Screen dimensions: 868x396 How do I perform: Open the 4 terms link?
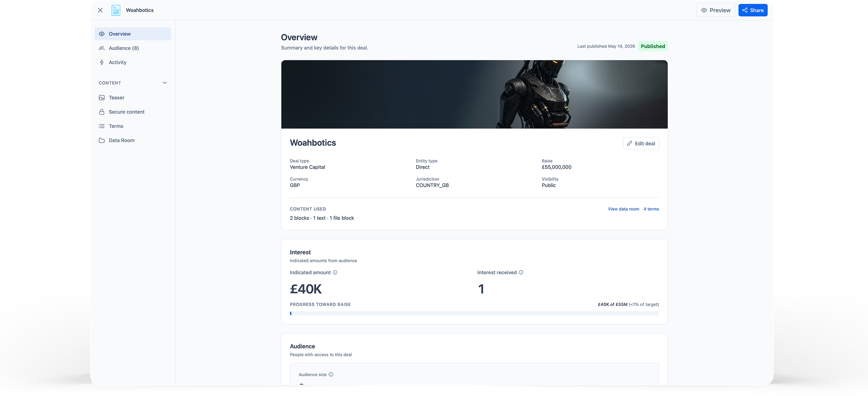click(x=651, y=209)
